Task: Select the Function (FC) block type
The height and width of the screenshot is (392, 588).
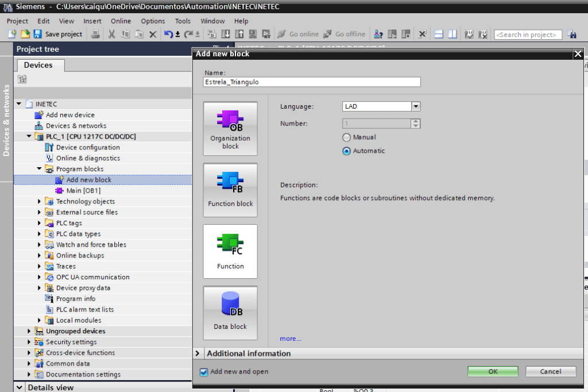Action: click(x=230, y=252)
